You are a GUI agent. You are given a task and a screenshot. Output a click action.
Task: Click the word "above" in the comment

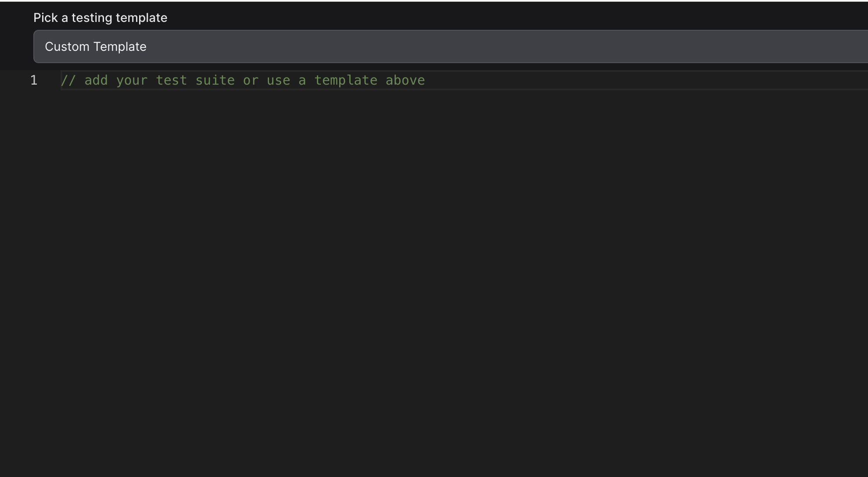[405, 80]
